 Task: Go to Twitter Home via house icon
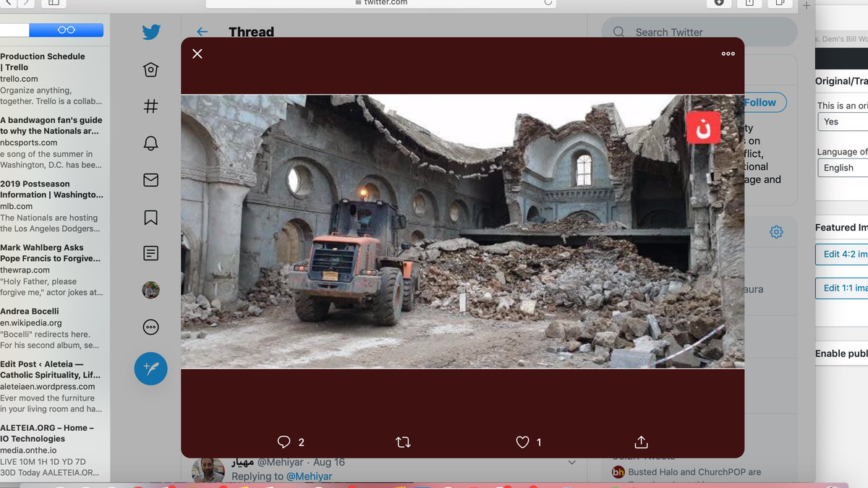(150, 69)
